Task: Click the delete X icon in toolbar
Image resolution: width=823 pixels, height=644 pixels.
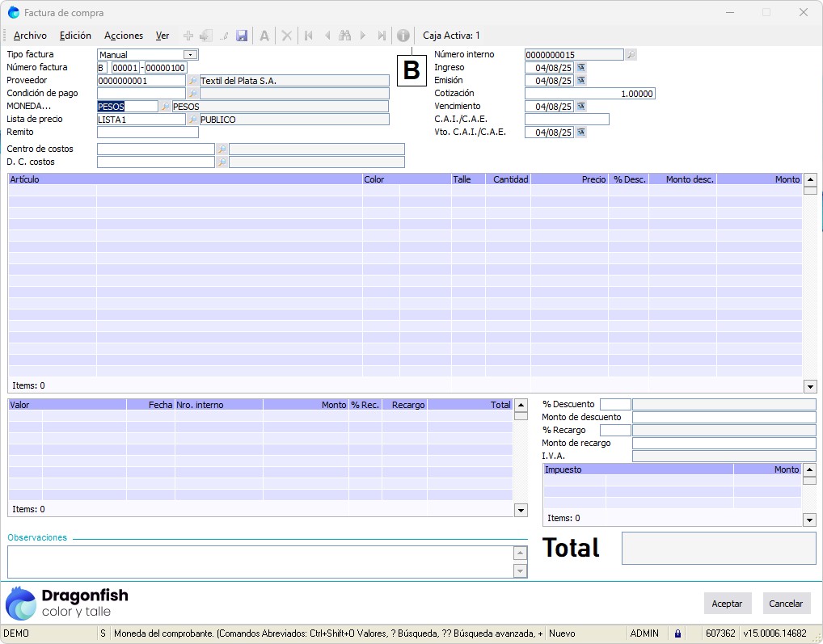Action: pyautogui.click(x=286, y=36)
